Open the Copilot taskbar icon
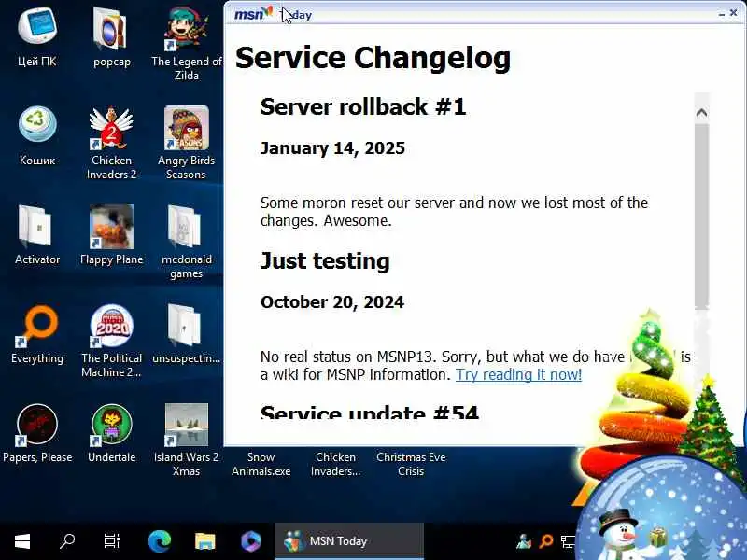The height and width of the screenshot is (560, 747). [x=250, y=541]
